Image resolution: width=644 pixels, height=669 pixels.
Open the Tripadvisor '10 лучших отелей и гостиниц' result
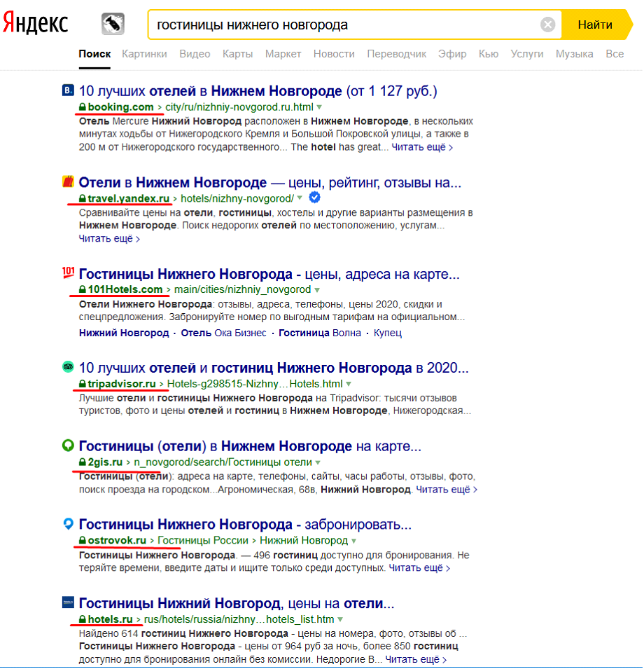(x=274, y=368)
